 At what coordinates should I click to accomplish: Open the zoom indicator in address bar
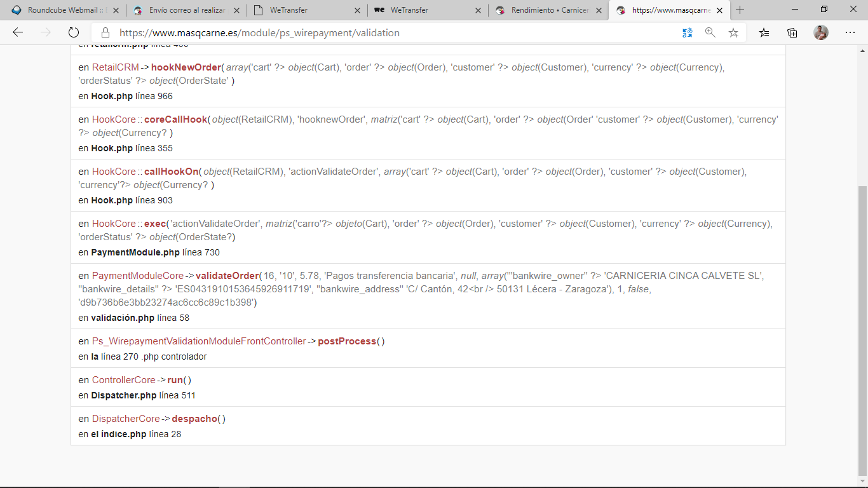(710, 32)
